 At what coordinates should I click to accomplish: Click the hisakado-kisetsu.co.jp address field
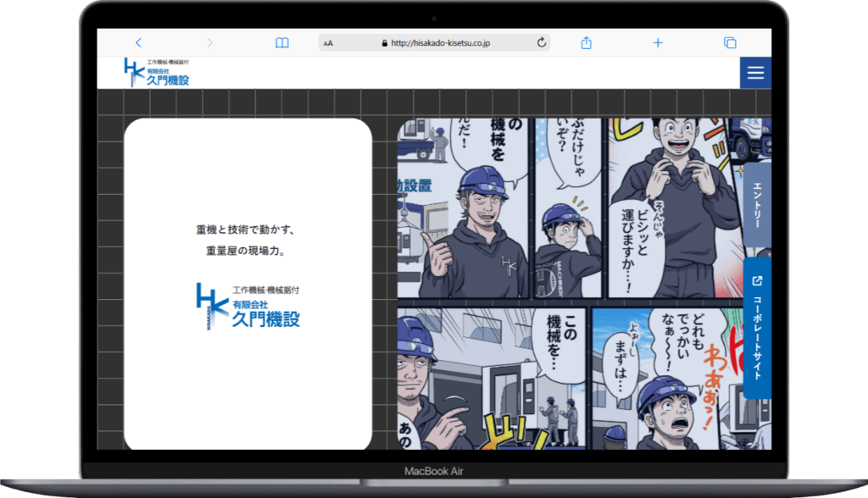(435, 42)
